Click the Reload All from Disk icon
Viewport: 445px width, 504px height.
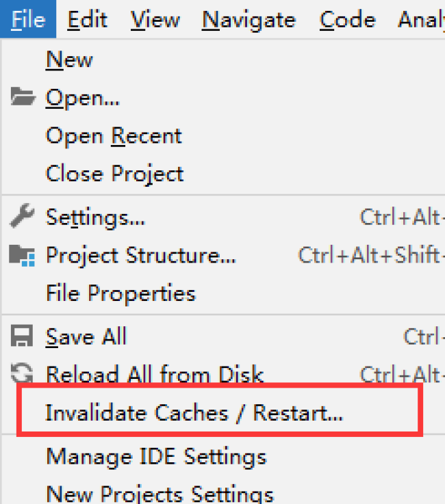pos(22,373)
